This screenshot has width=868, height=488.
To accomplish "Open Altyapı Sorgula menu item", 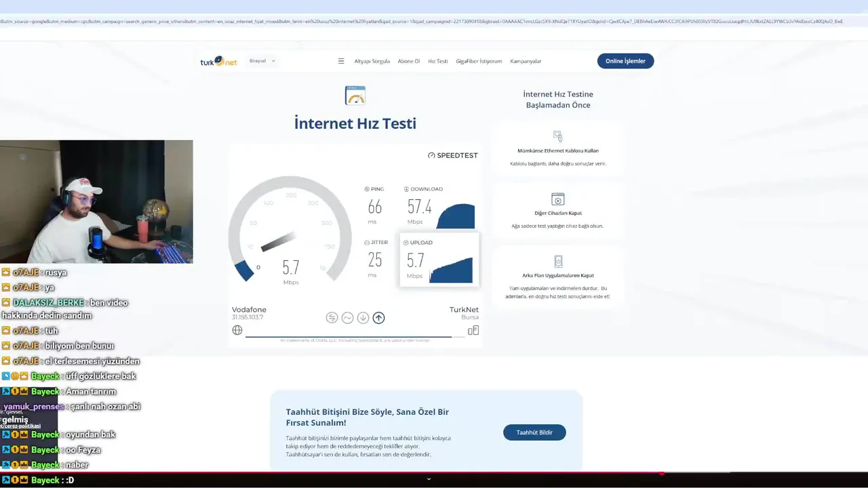I will click(372, 61).
